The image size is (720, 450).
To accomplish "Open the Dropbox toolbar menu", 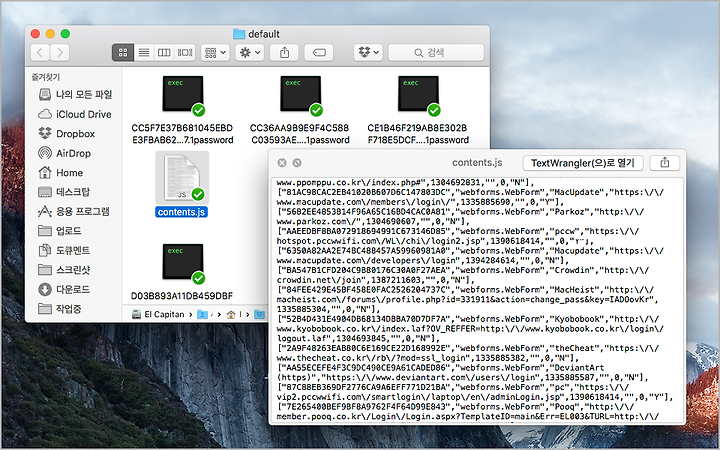I will 368,52.
